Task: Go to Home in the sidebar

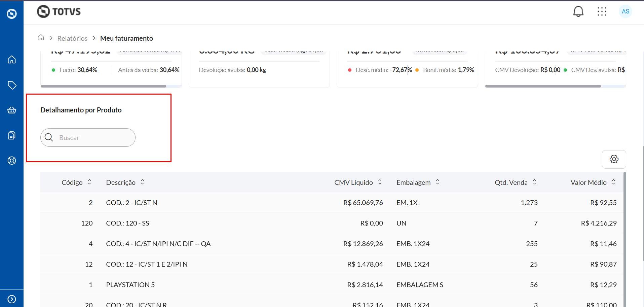Action: (x=12, y=60)
